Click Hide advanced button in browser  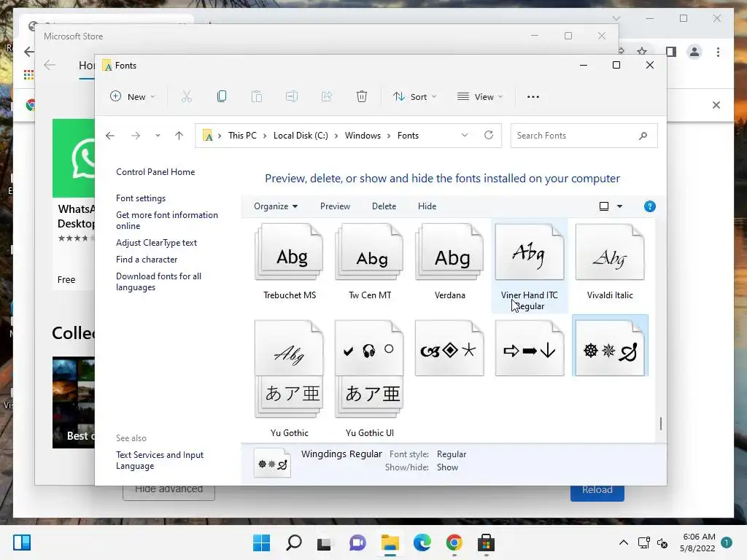pos(169,492)
